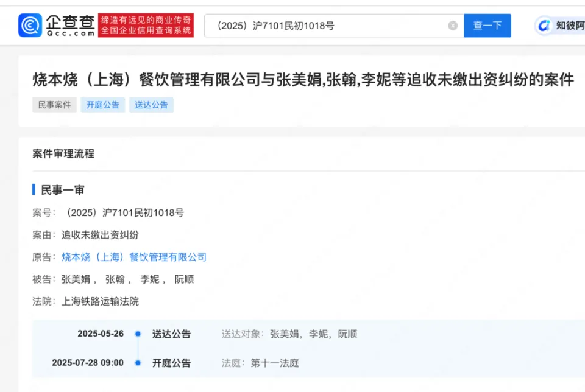Click the 查一下 search button
This screenshot has width=585, height=392.
pyautogui.click(x=487, y=26)
